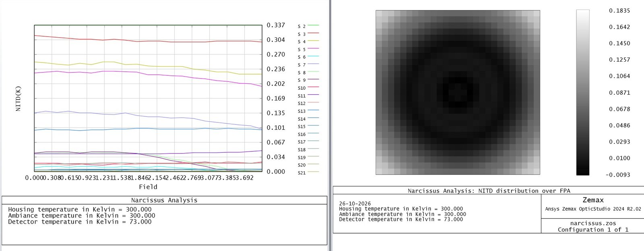
Task: Click color scale value 0.0486
Action: [619, 125]
